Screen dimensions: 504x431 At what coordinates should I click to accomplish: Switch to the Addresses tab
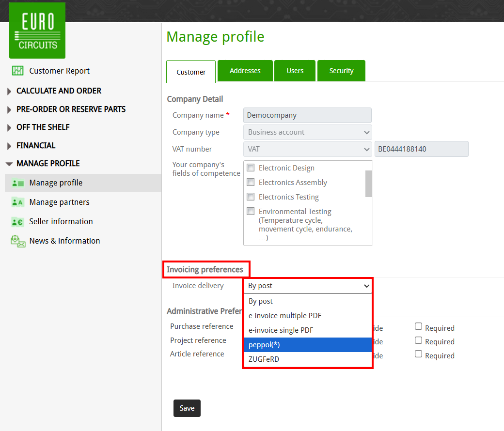[245, 71]
